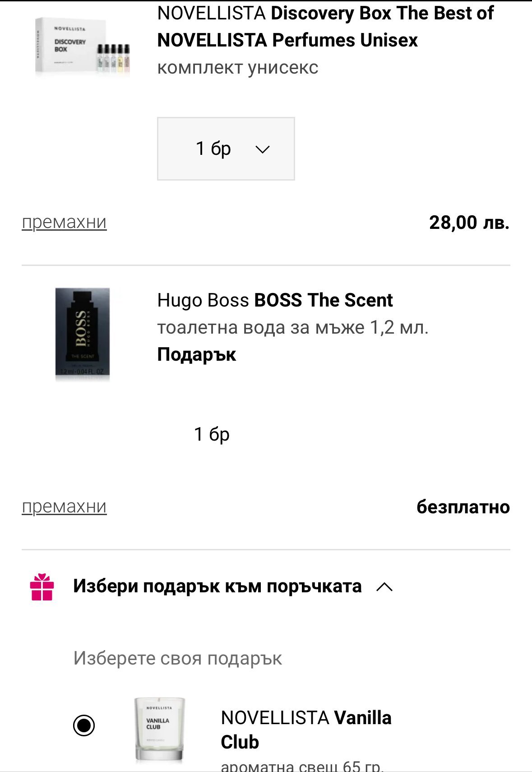Viewport: 532px width, 772px height.
Task: Open the Discovery Box The Best of NOVELLISTA title
Action: point(325,27)
